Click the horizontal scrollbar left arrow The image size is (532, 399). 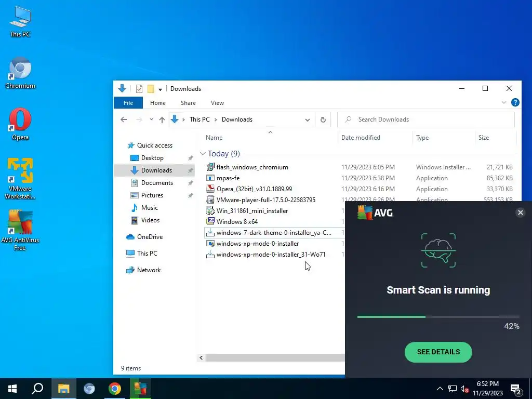pos(201,357)
